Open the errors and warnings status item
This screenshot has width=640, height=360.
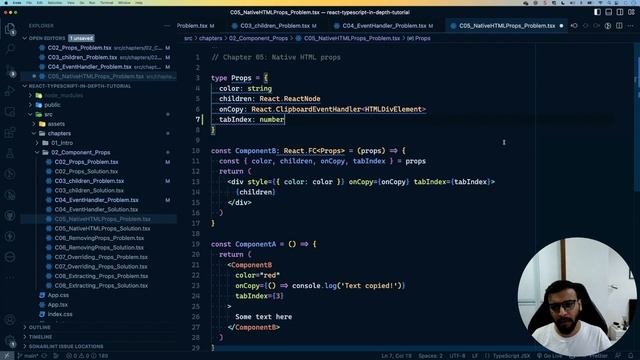87,356
